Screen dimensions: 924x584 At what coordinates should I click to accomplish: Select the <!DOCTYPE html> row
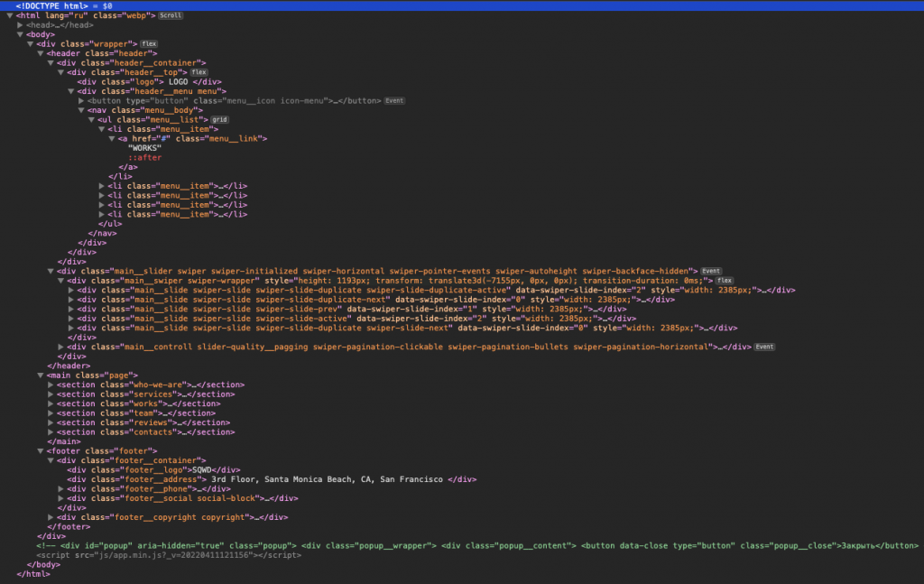click(462, 5)
